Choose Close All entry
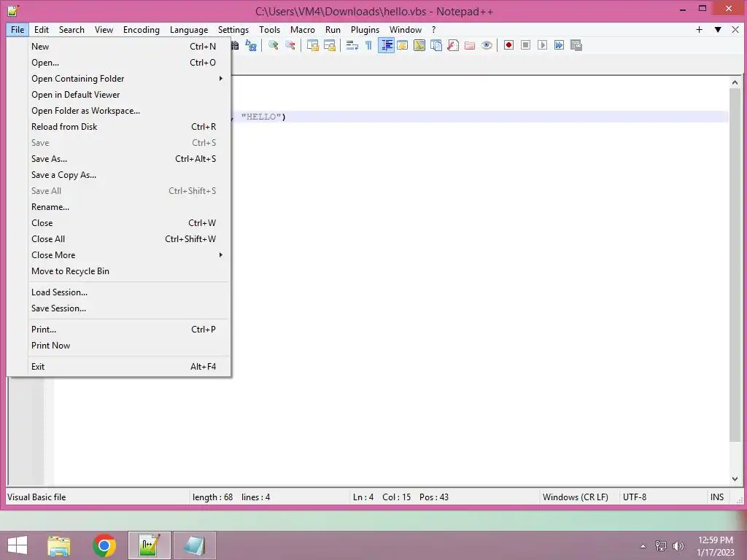The image size is (747, 560). 119,239
